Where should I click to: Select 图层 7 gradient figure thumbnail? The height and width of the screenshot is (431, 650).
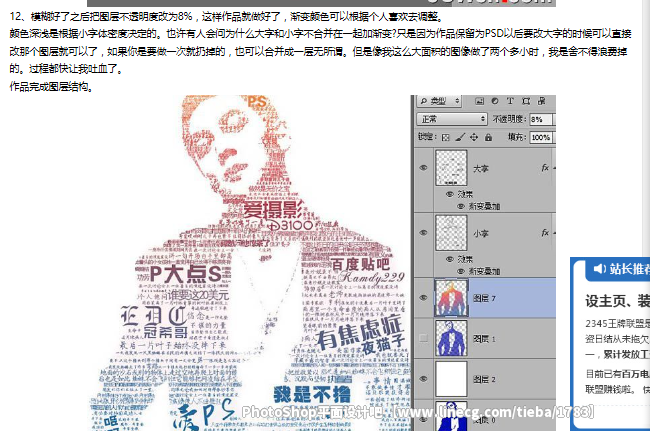click(451, 298)
